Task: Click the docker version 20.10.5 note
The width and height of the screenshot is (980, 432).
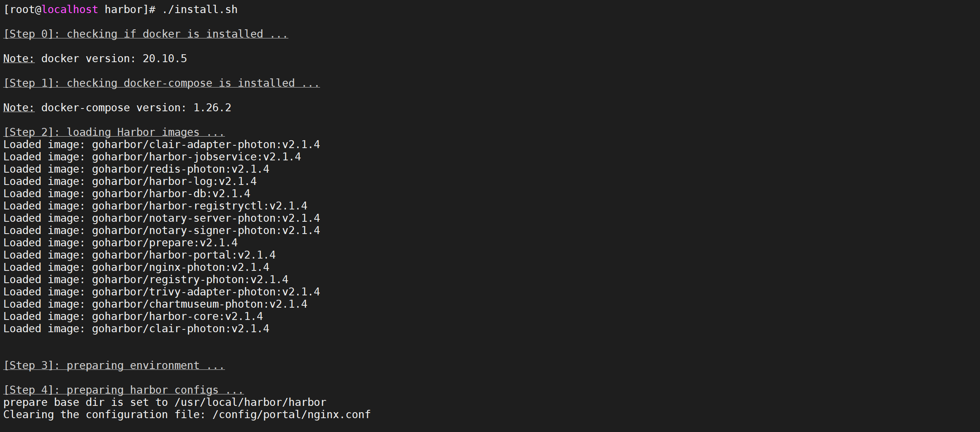Action: pyautogui.click(x=95, y=59)
